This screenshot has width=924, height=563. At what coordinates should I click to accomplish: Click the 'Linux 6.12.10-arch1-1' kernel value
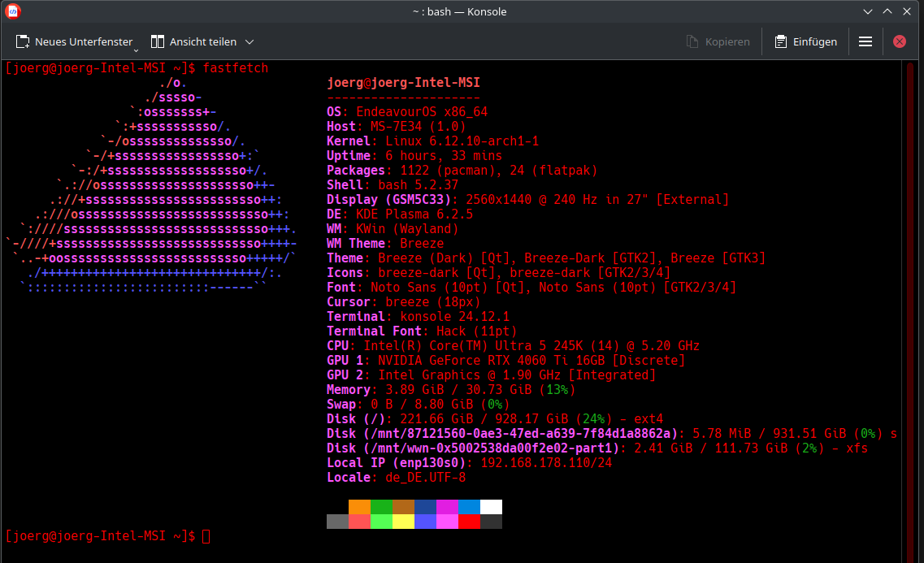tap(462, 141)
